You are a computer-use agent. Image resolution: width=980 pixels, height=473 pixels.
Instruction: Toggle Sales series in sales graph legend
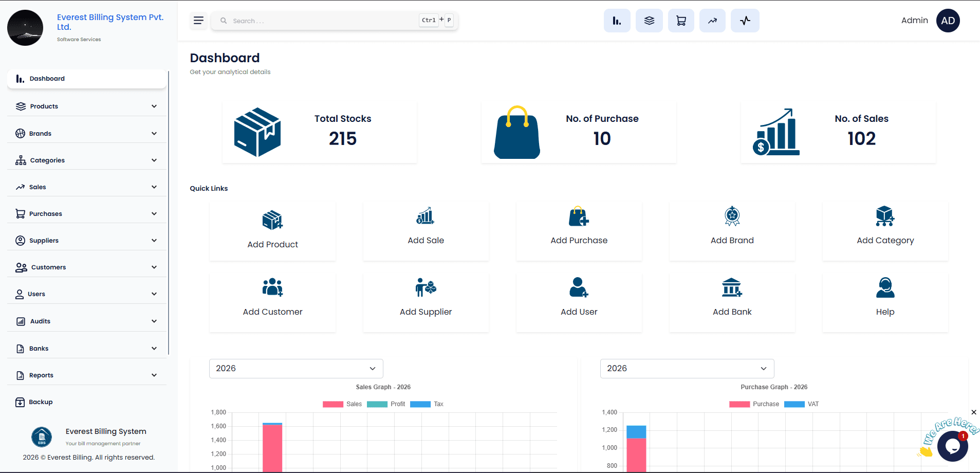click(x=342, y=404)
